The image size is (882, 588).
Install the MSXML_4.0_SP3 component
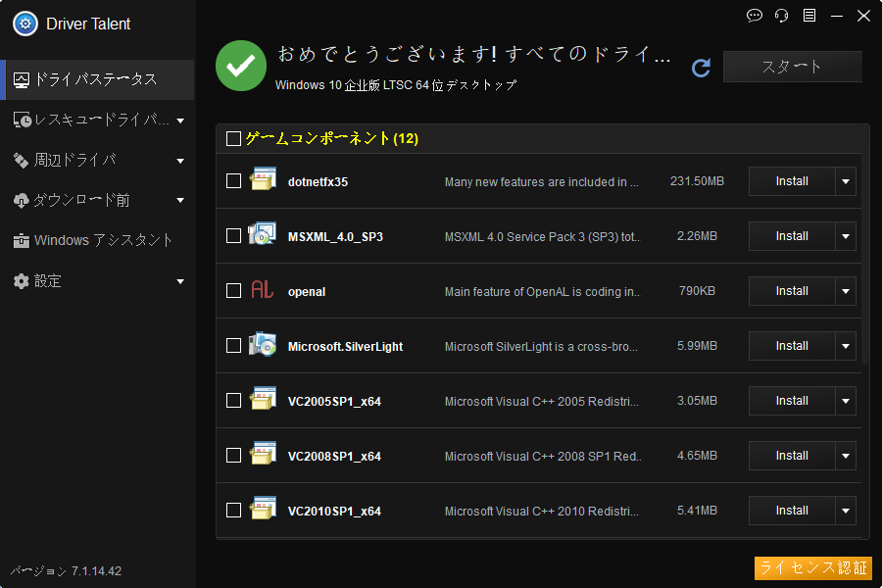tap(792, 236)
